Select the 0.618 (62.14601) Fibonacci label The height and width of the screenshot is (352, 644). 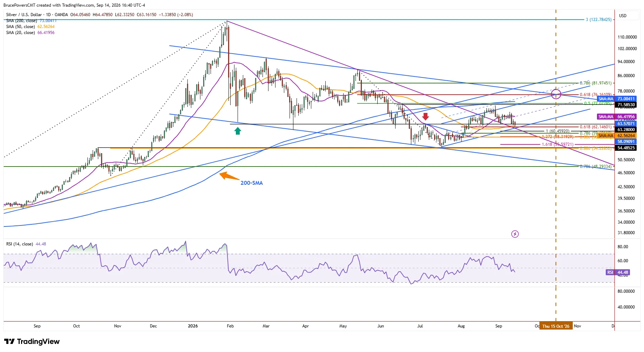pos(596,127)
